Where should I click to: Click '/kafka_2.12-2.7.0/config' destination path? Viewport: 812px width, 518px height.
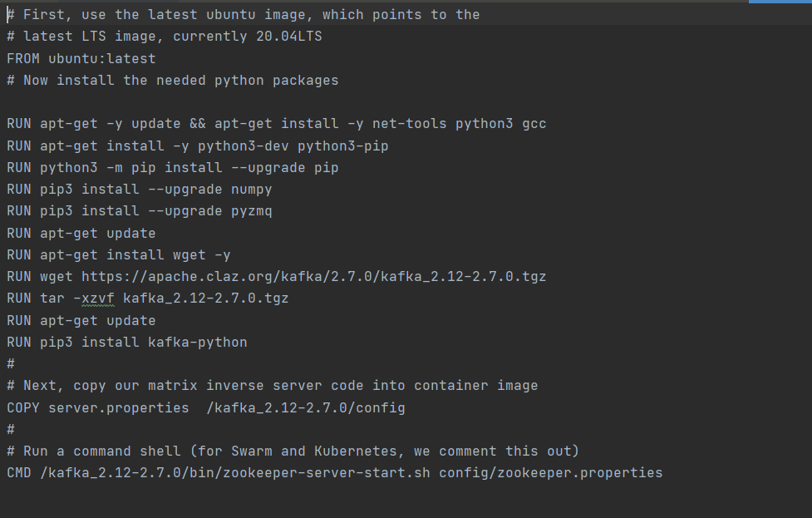coord(306,407)
